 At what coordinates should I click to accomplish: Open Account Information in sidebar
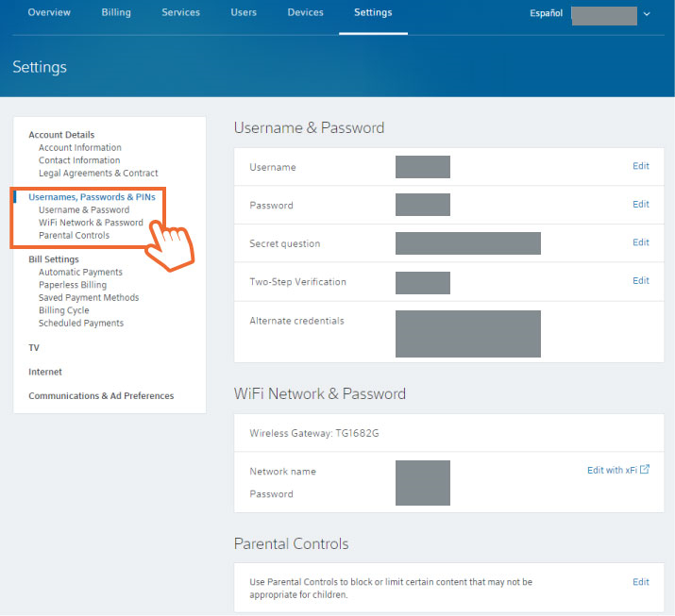pos(79,148)
